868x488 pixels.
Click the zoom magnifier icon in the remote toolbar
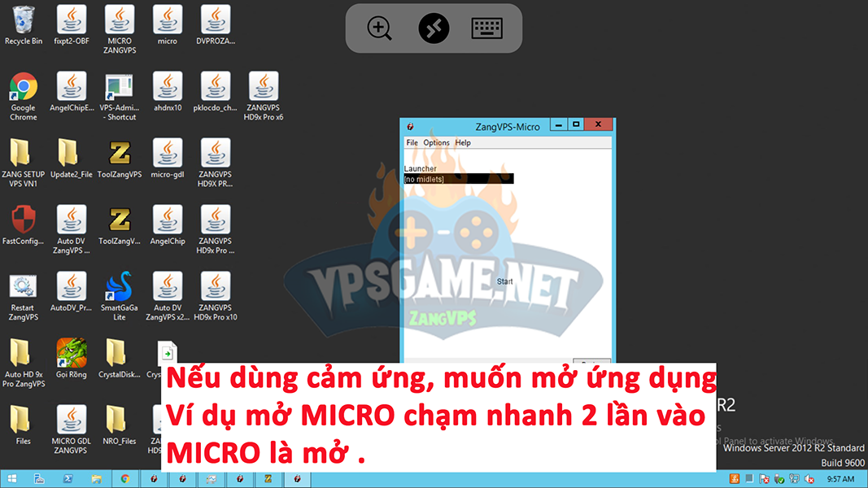click(x=380, y=28)
